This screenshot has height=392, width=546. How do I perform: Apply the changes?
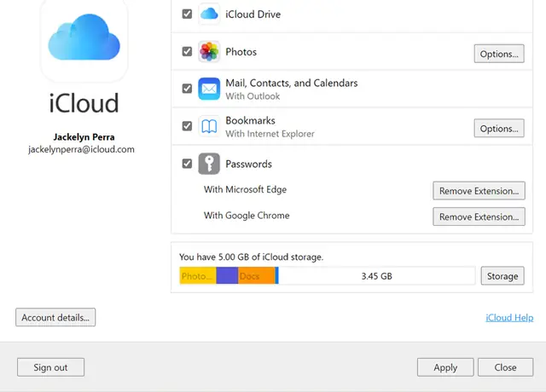pyautogui.click(x=445, y=367)
